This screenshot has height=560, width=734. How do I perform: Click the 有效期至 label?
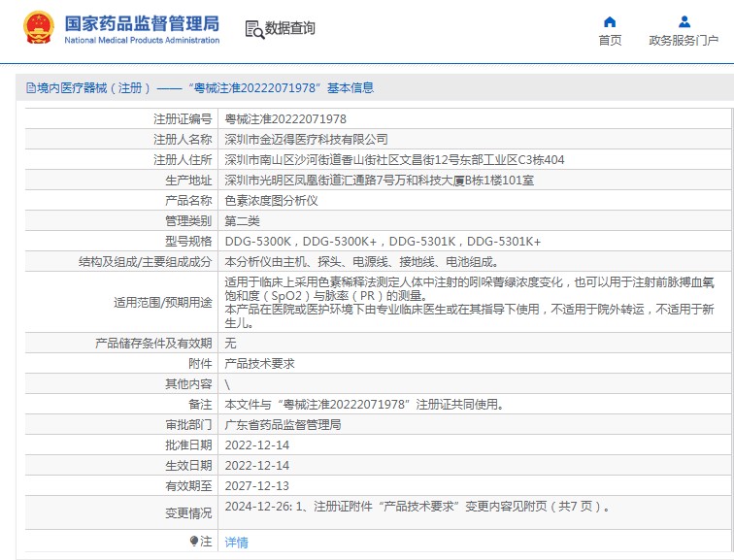(188, 485)
